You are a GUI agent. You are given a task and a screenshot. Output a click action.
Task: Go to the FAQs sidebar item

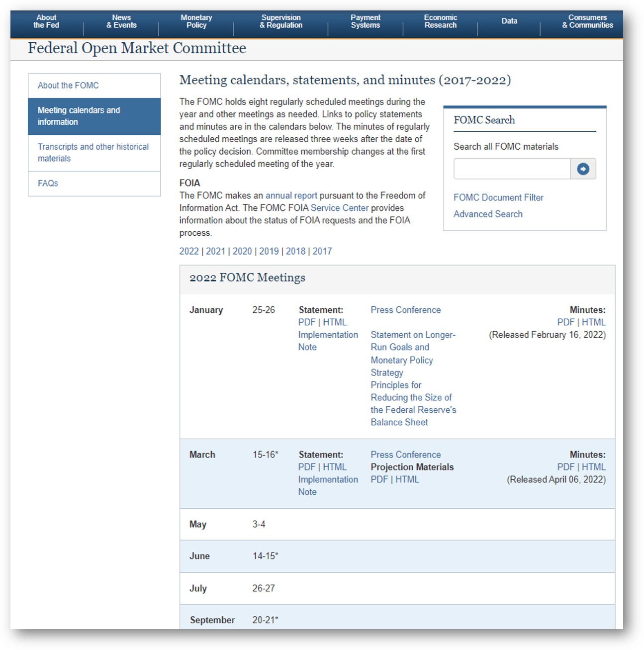point(48,184)
